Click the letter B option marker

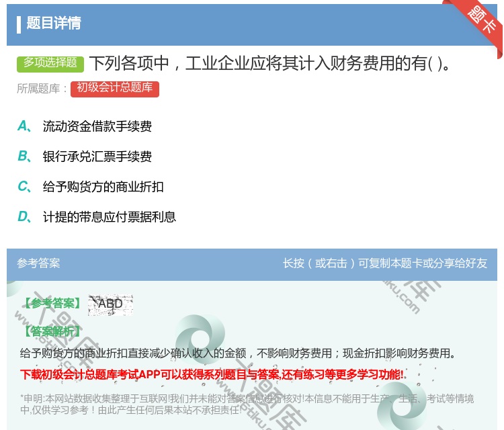tap(24, 156)
